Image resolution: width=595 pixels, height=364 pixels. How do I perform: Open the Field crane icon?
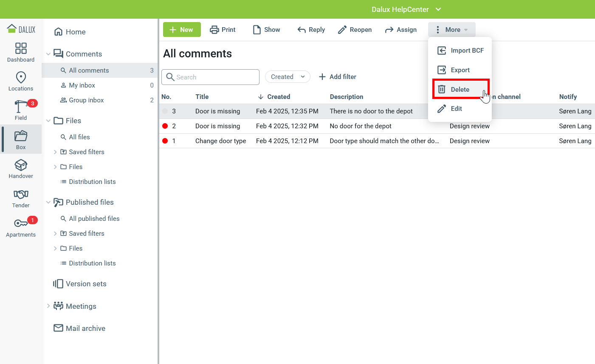click(21, 107)
